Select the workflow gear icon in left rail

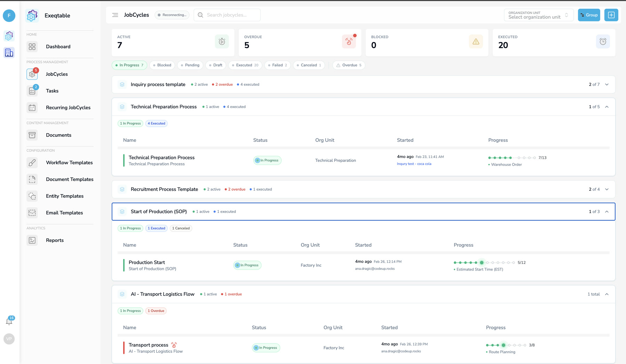point(9,36)
